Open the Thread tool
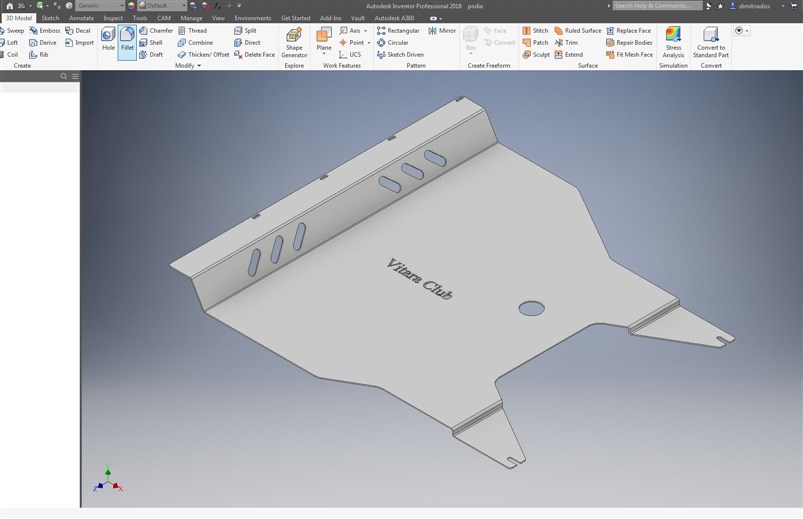 192,31
